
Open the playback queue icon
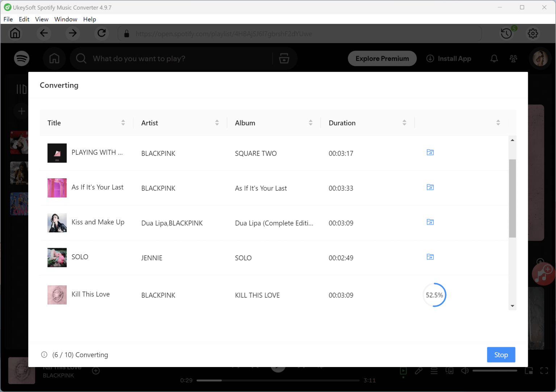(x=434, y=371)
